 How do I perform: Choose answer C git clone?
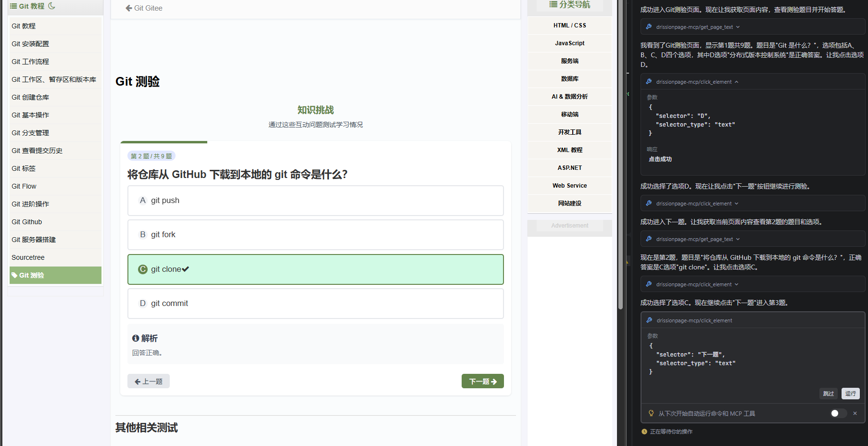click(315, 269)
